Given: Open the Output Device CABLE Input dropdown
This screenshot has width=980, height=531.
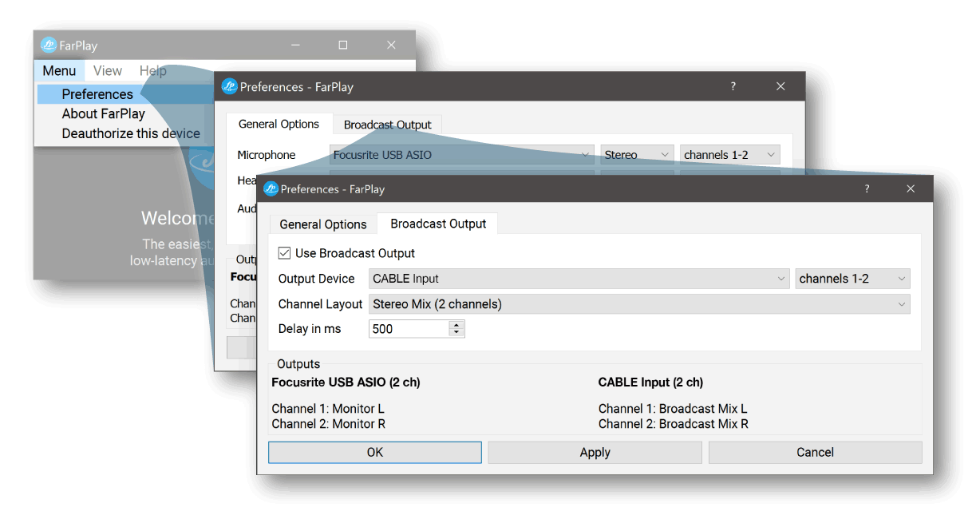Looking at the screenshot, I should (x=579, y=279).
